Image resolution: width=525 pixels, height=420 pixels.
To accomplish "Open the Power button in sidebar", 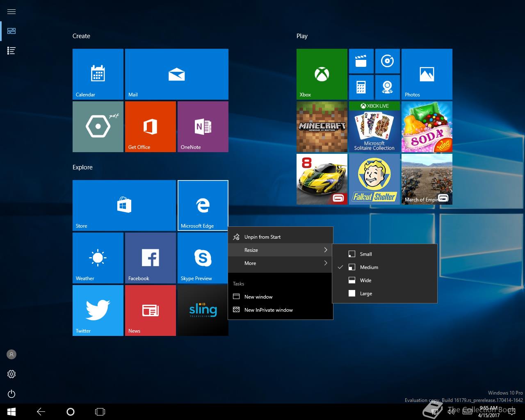I will (x=11, y=394).
